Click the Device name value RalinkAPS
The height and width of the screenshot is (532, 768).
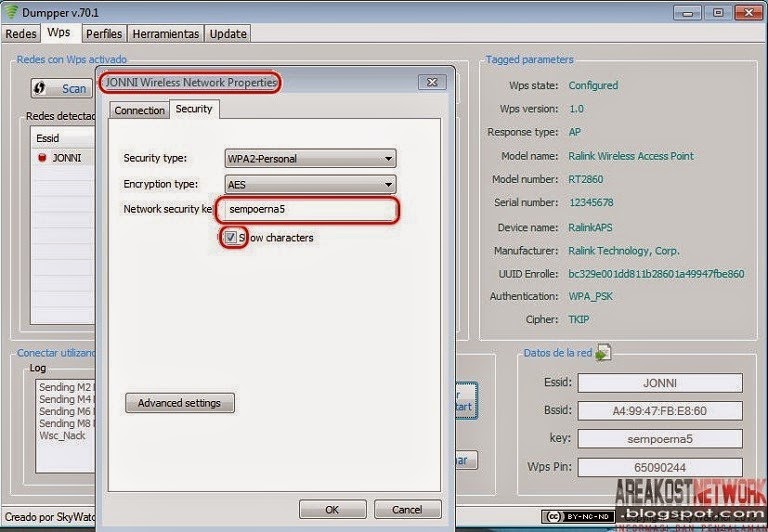(x=590, y=228)
